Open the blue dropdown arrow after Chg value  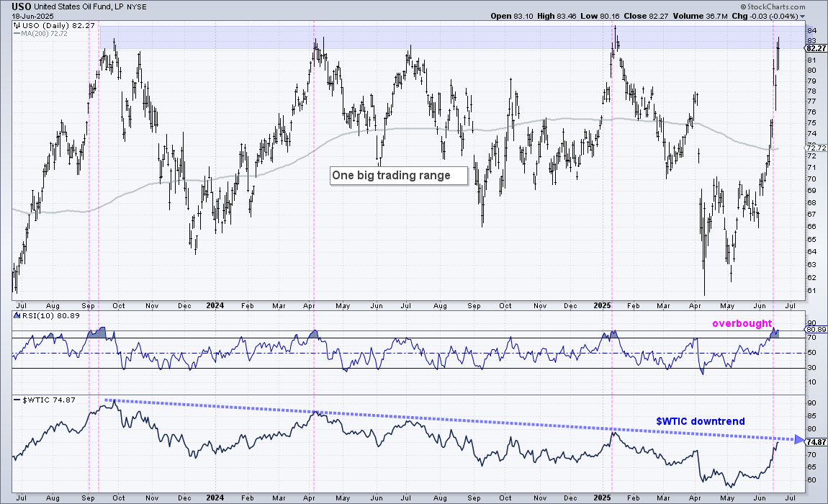point(803,17)
